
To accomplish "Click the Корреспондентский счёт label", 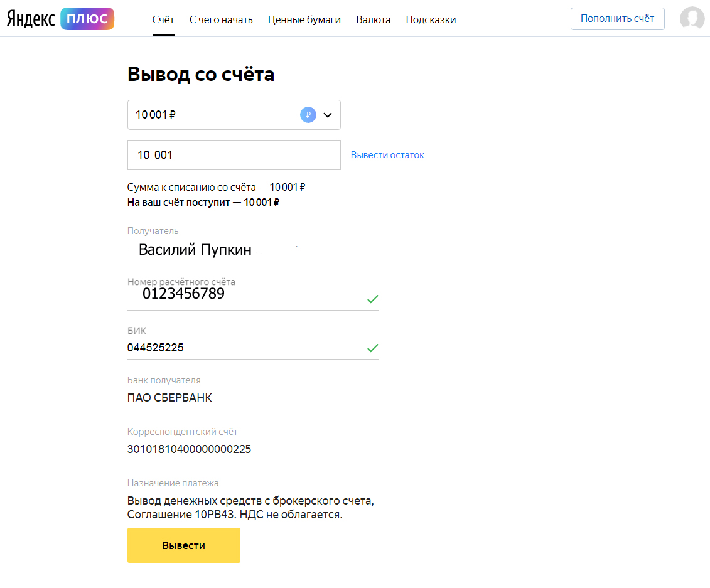I will (183, 431).
